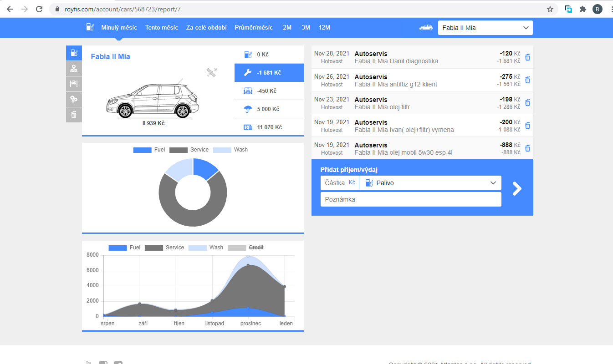
Task: Select the fuel category 0 Kč row
Action: 269,55
